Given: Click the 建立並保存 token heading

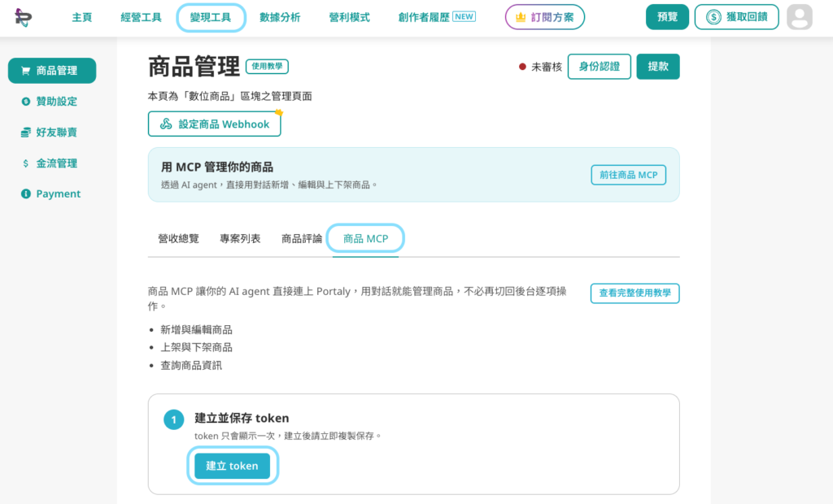Looking at the screenshot, I should [x=242, y=418].
